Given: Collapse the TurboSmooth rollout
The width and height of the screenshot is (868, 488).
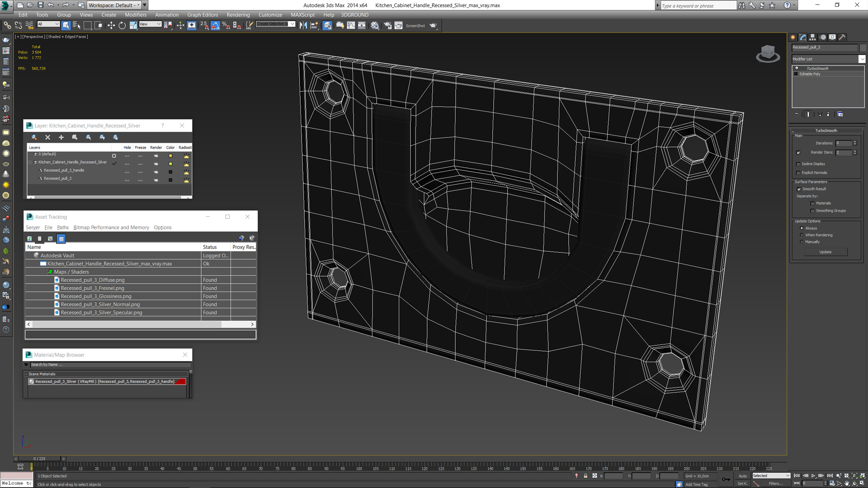Looking at the screenshot, I should tap(826, 131).
